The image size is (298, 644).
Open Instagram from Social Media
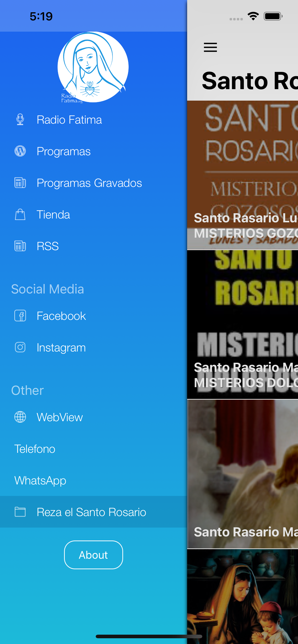(93, 347)
